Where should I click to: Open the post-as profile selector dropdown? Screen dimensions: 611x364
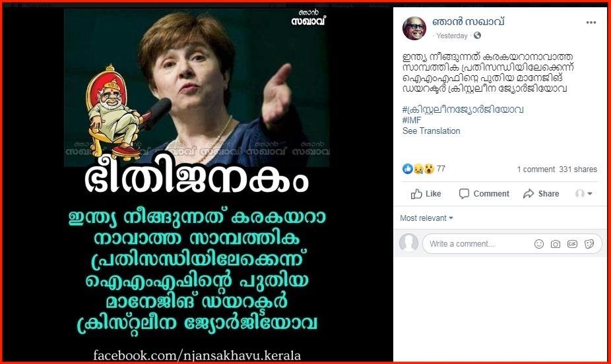click(584, 193)
